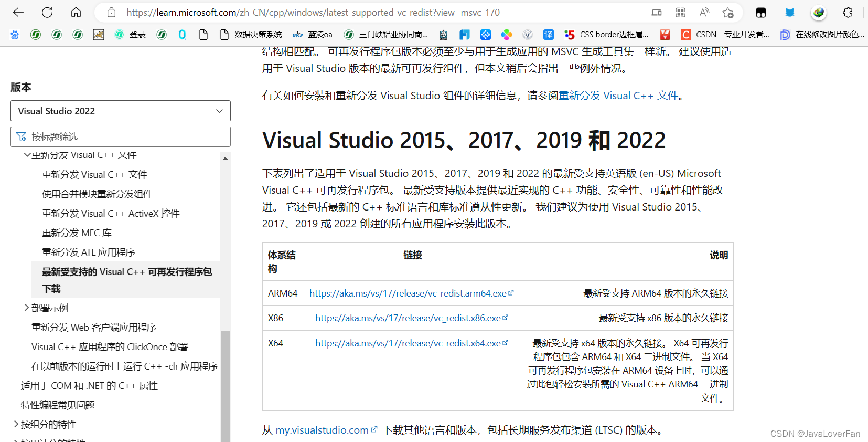Expand the 部署示例 tree node
This screenshot has height=442, width=868.
click(x=26, y=308)
